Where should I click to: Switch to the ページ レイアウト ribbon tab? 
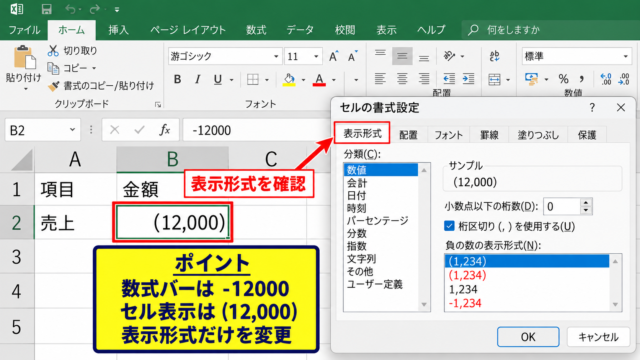[188, 30]
